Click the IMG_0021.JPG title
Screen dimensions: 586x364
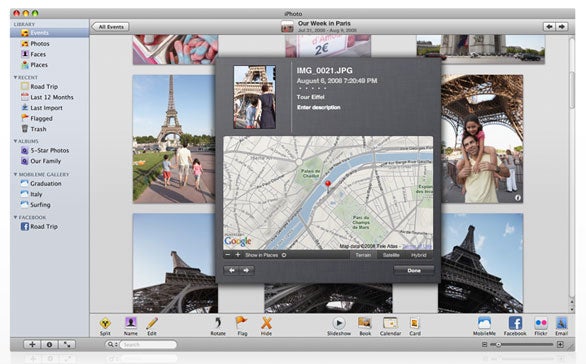324,71
